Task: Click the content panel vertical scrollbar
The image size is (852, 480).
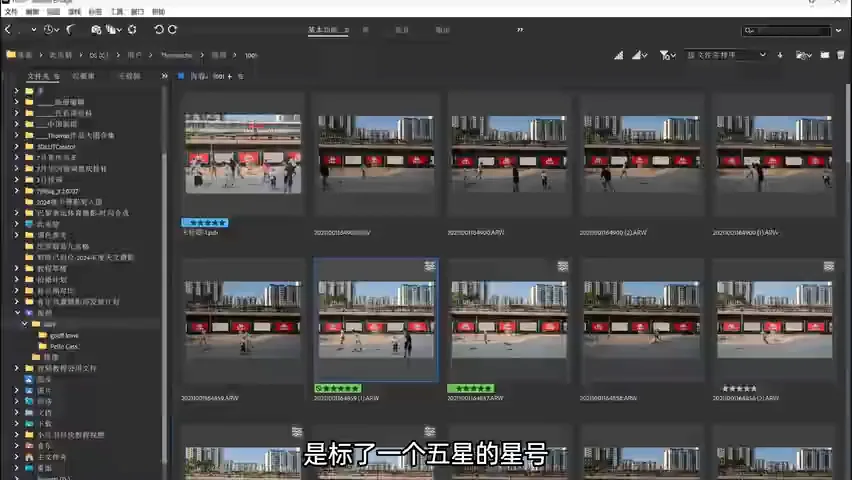Action: [848, 280]
